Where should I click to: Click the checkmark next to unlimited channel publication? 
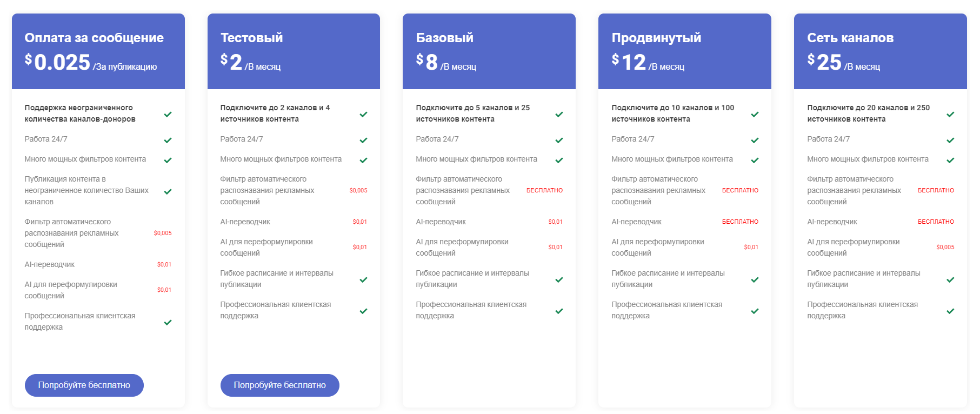(x=168, y=191)
